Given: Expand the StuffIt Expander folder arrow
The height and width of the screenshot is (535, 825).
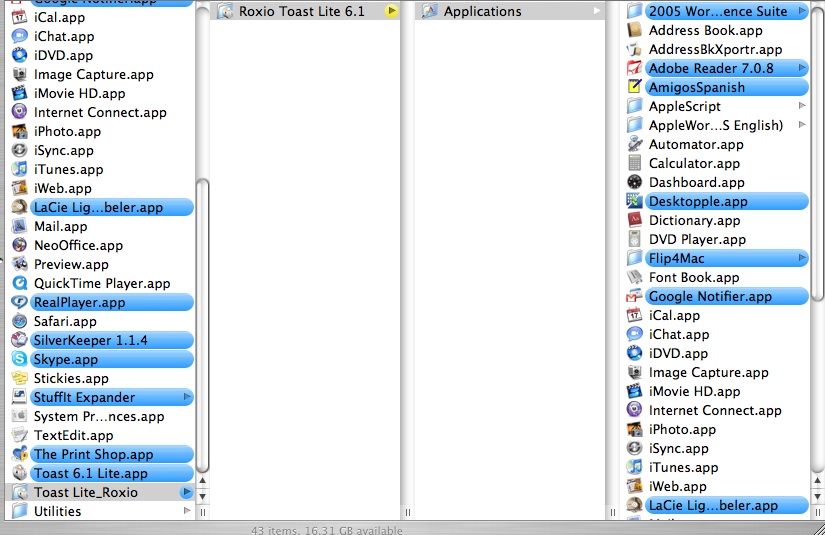Looking at the screenshot, I should point(187,397).
